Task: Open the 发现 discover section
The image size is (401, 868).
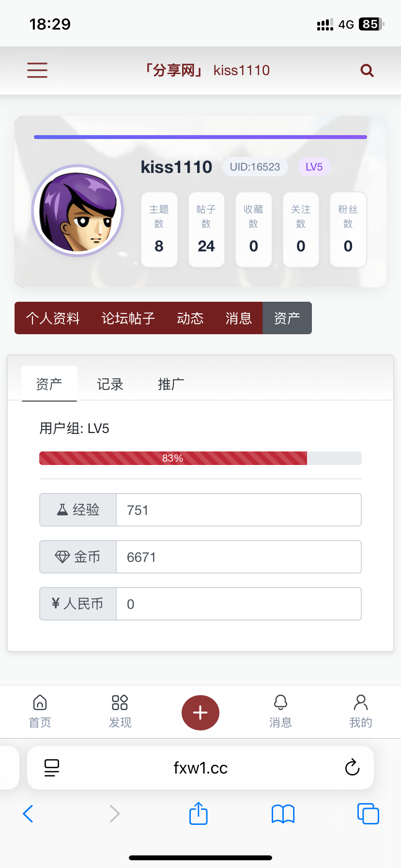Action: pyautogui.click(x=120, y=711)
